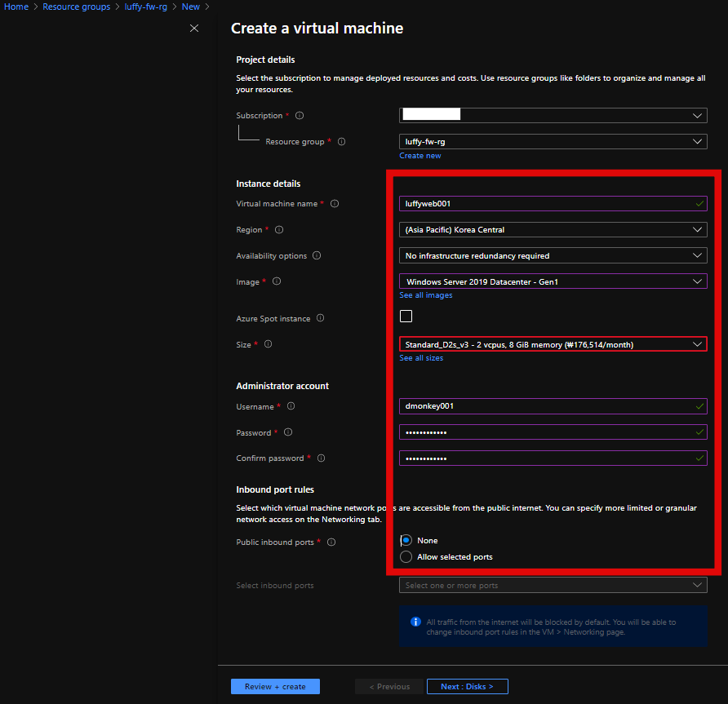728x704 pixels.
Task: Click the Public inbound ports info icon
Action: point(331,542)
